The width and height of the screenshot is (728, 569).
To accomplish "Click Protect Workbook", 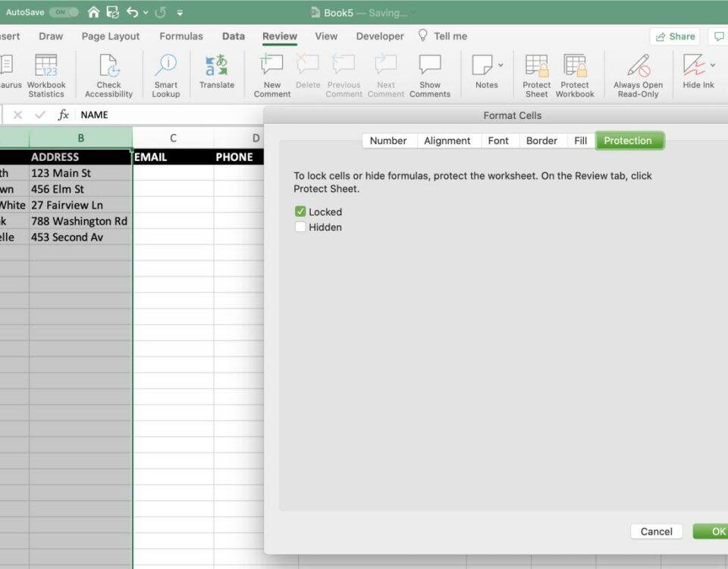I will pyautogui.click(x=575, y=76).
